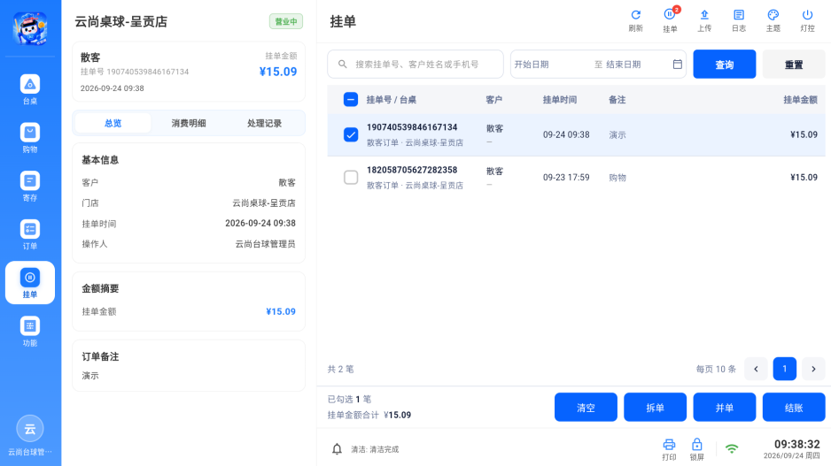Click the 灯控 light control power icon
The width and height of the screenshot is (831, 466).
tap(807, 21)
